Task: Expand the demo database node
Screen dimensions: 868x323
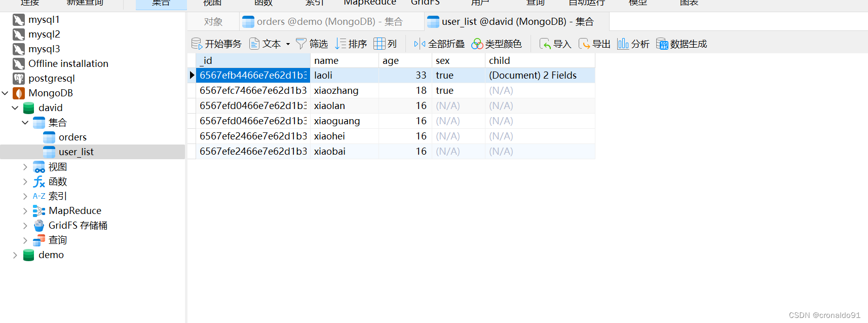Action: pyautogui.click(x=15, y=255)
